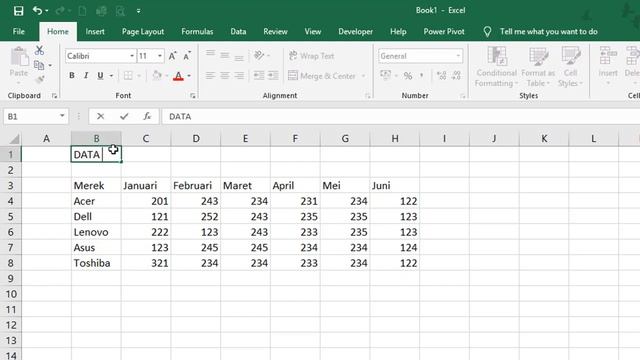Switch to the Insert tab

95,31
